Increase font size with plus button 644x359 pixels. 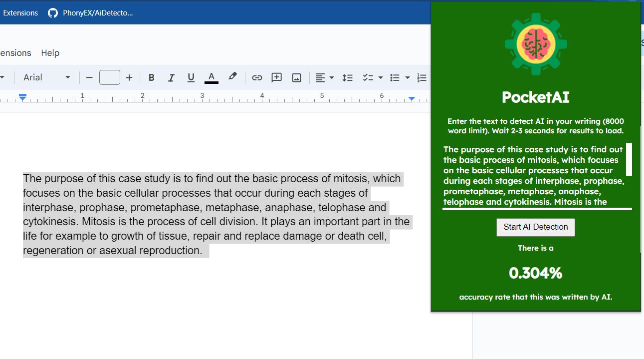click(x=129, y=77)
